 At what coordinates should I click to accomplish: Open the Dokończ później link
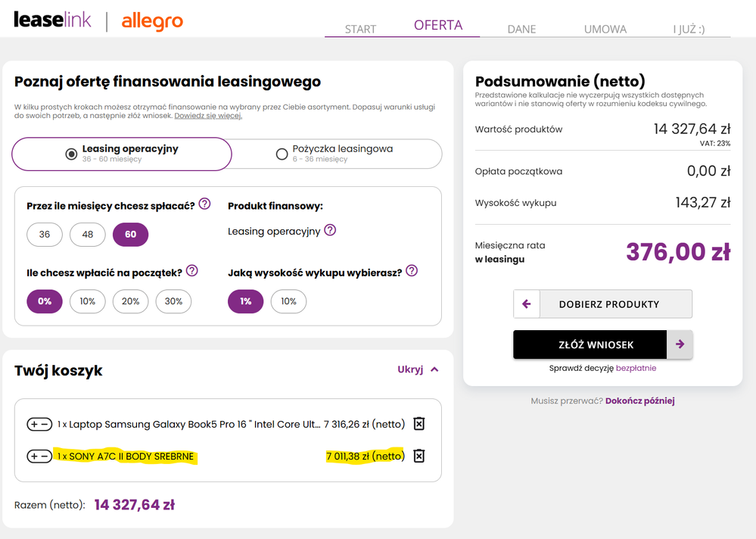(x=639, y=400)
